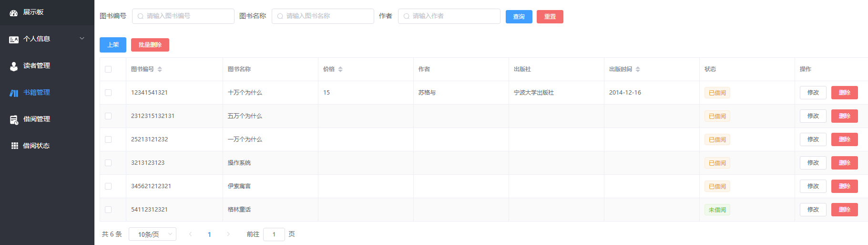Click the borrow management icon beside 借阅管理

point(14,120)
